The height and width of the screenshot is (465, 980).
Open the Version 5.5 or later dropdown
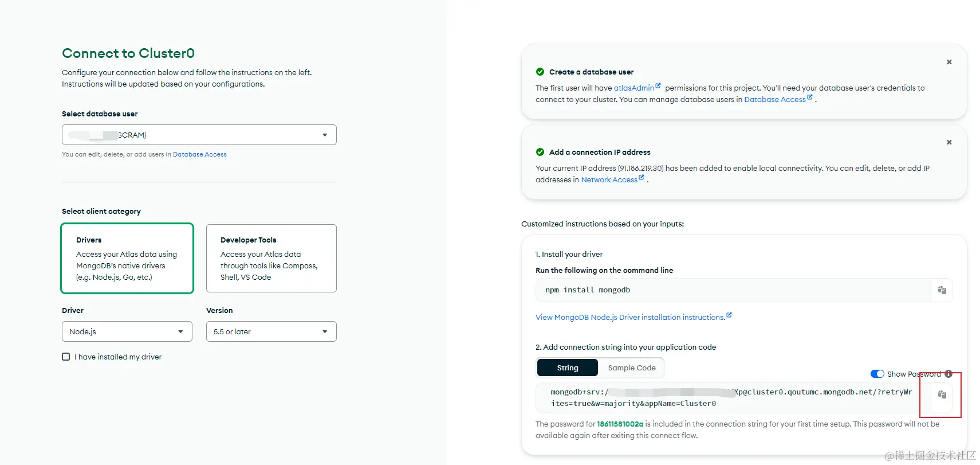271,331
